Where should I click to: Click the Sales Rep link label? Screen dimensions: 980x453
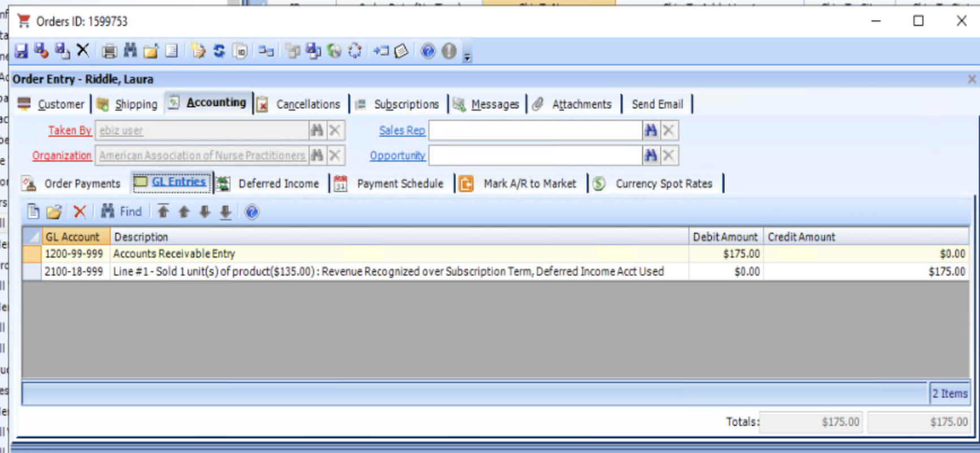pyautogui.click(x=402, y=130)
